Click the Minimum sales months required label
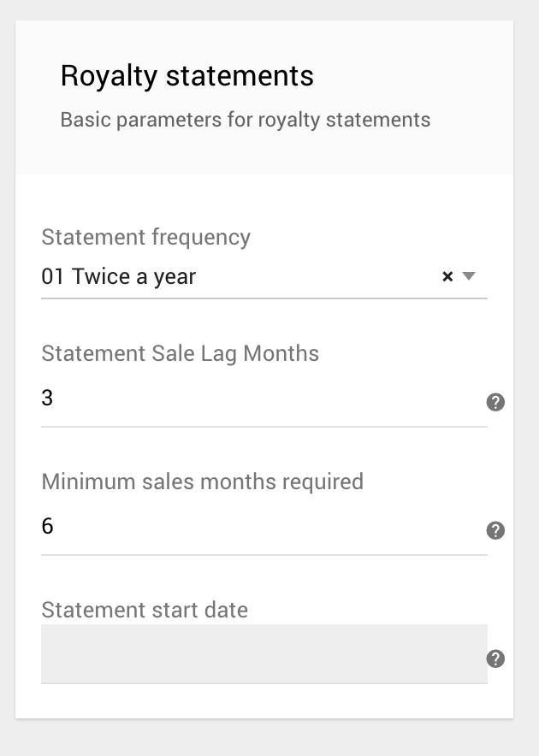 pyautogui.click(x=202, y=481)
